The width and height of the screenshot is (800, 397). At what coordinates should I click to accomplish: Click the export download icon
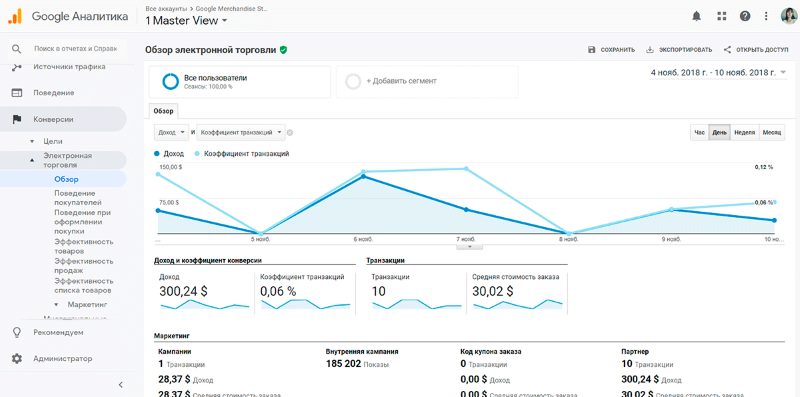coord(649,50)
